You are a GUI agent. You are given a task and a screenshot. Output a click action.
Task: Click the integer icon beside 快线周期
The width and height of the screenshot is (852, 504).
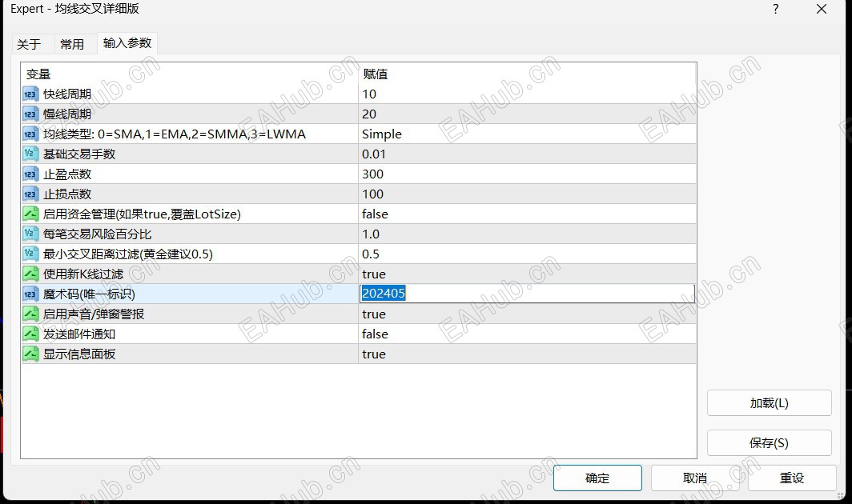point(30,94)
